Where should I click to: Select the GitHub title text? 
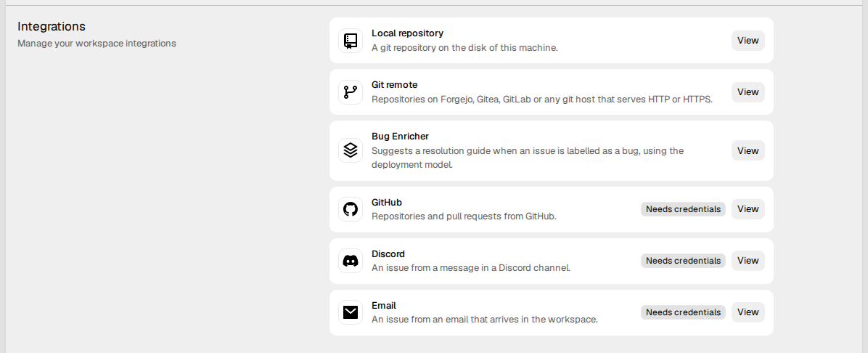386,202
